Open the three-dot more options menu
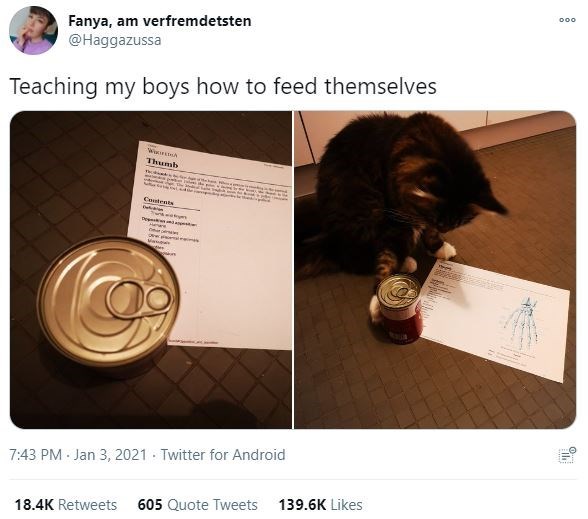This screenshot has width=588, height=519. click(x=567, y=20)
